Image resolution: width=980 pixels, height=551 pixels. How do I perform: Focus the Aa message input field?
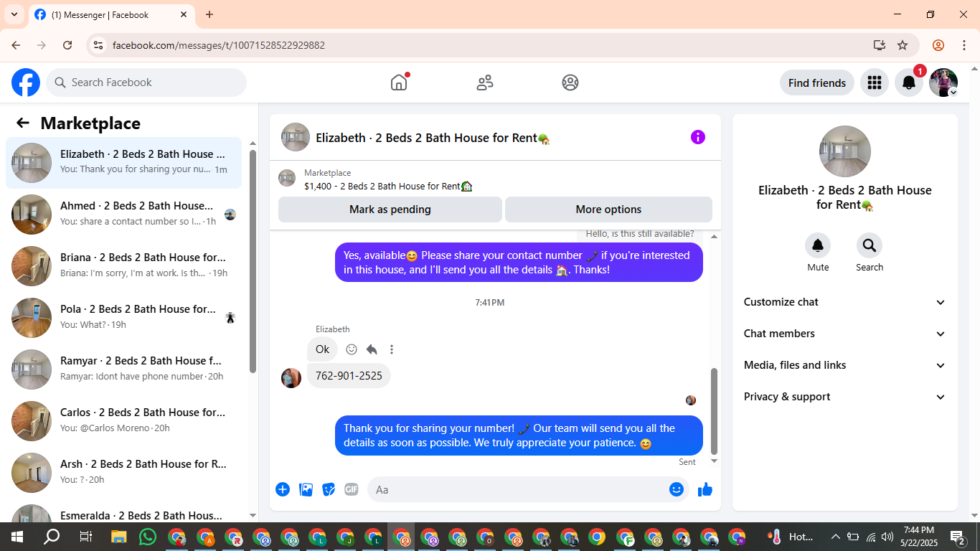click(x=517, y=489)
